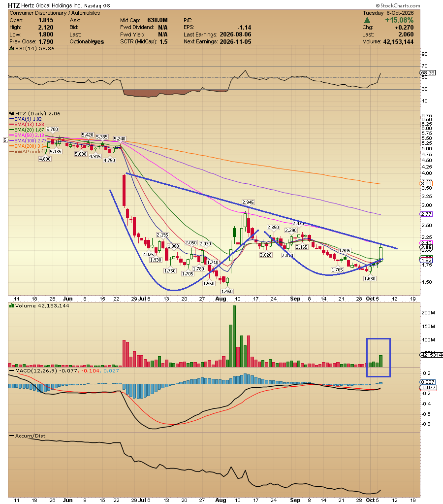Select the EMA(100) 2.77 legend entry
Viewport: 443px width, 504px height.
[28, 140]
